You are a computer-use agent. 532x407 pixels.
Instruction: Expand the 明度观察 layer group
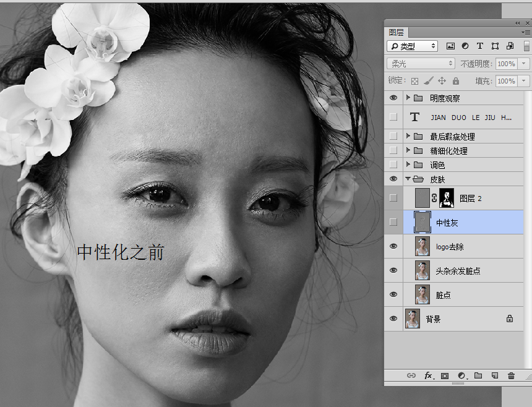pyautogui.click(x=408, y=98)
